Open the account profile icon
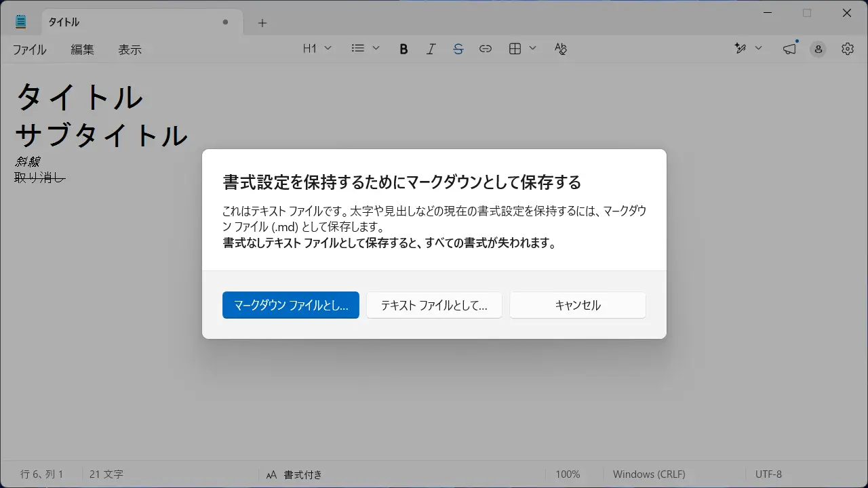 (x=818, y=49)
